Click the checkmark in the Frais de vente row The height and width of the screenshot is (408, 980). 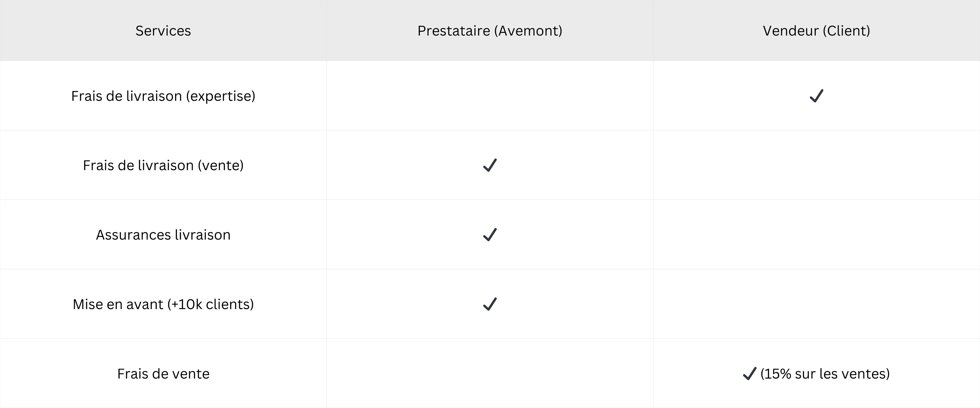pyautogui.click(x=749, y=373)
